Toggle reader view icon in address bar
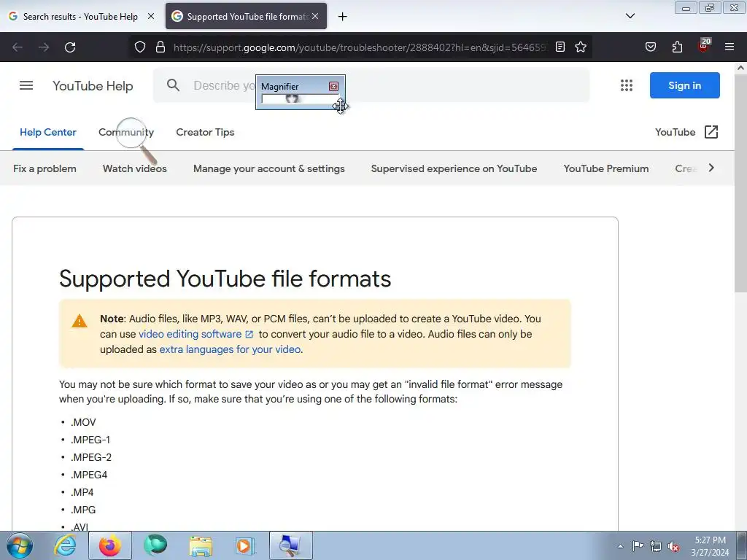The width and height of the screenshot is (747, 560). (x=560, y=47)
